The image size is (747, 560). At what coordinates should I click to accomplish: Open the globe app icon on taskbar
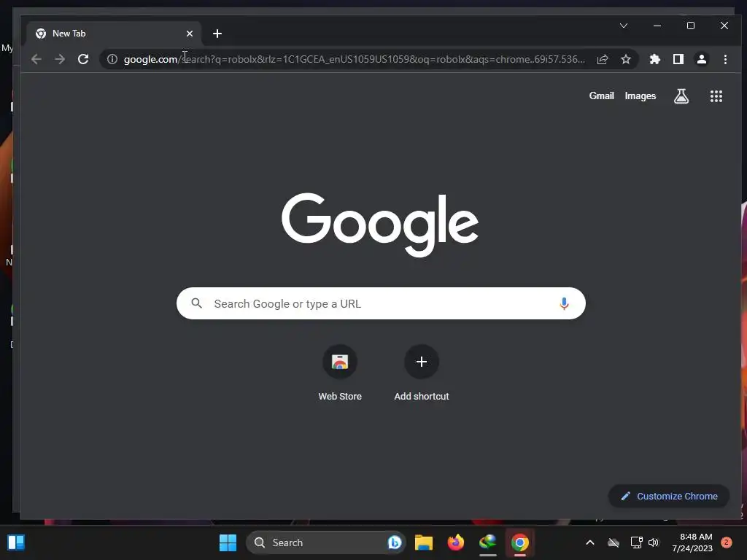tap(488, 542)
